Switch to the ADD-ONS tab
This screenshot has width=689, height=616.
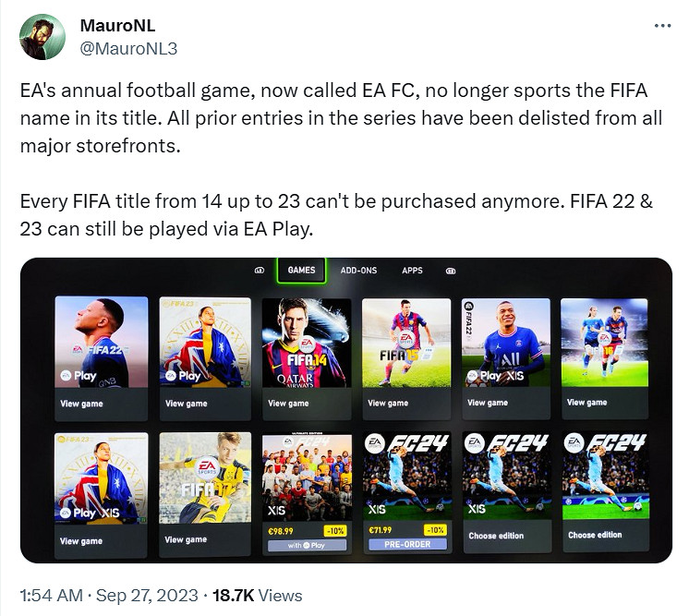(x=358, y=271)
